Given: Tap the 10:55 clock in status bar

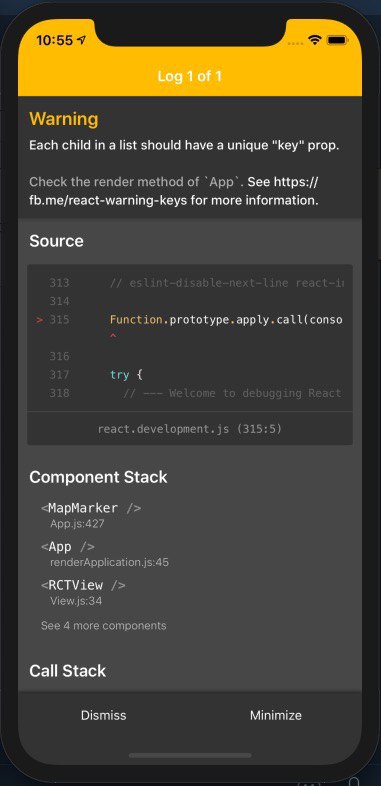Looking at the screenshot, I should [x=55, y=40].
